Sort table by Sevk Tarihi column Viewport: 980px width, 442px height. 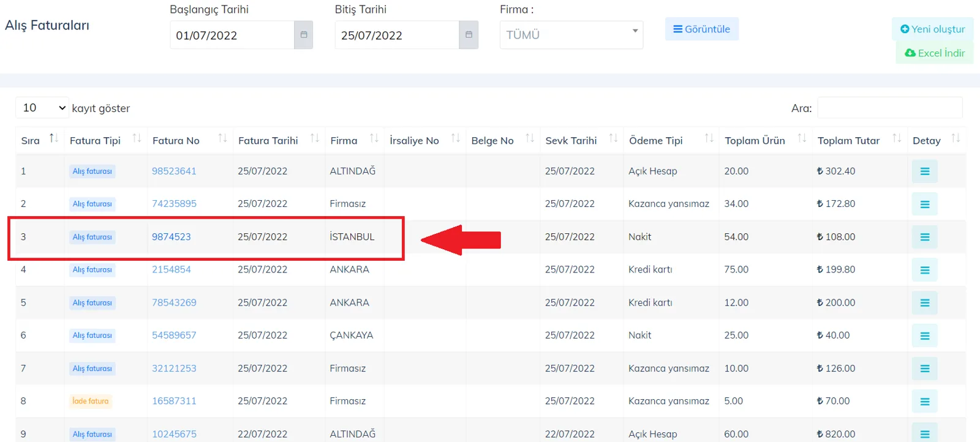[582, 140]
